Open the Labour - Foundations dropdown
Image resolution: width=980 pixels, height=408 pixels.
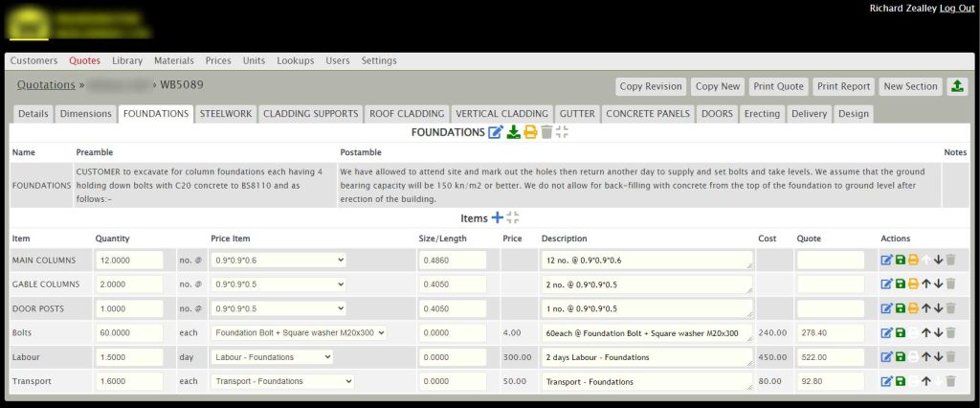point(271,357)
